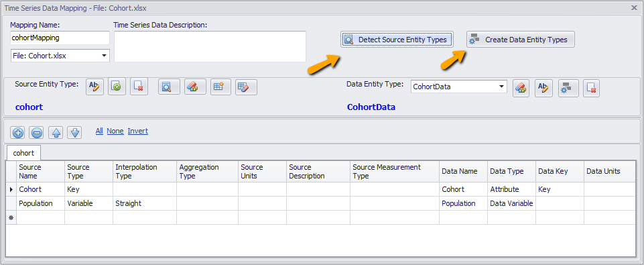Select the Cohort cell under Source Name
The width and height of the screenshot is (644, 265).
(40, 189)
